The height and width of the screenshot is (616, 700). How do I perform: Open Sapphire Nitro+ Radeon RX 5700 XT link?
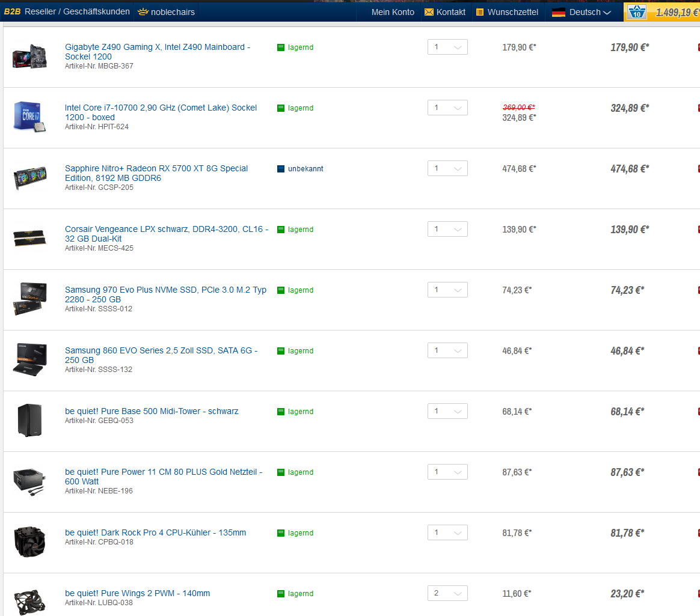[x=156, y=173]
